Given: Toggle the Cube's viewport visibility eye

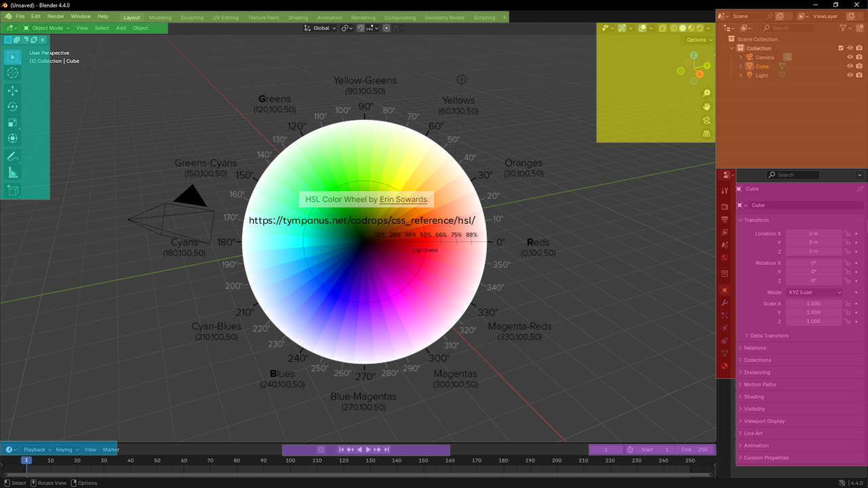Looking at the screenshot, I should tap(850, 66).
